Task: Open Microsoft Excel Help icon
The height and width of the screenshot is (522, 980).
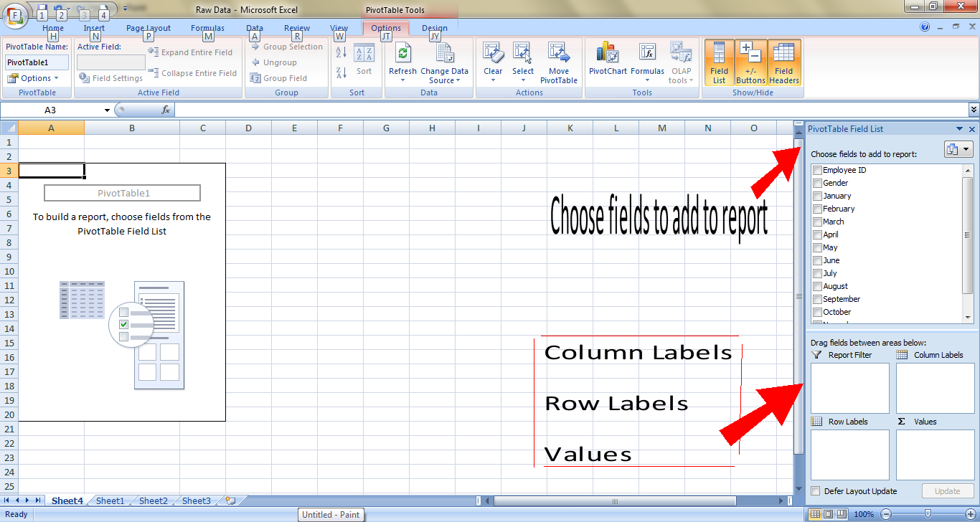Action: 925,27
